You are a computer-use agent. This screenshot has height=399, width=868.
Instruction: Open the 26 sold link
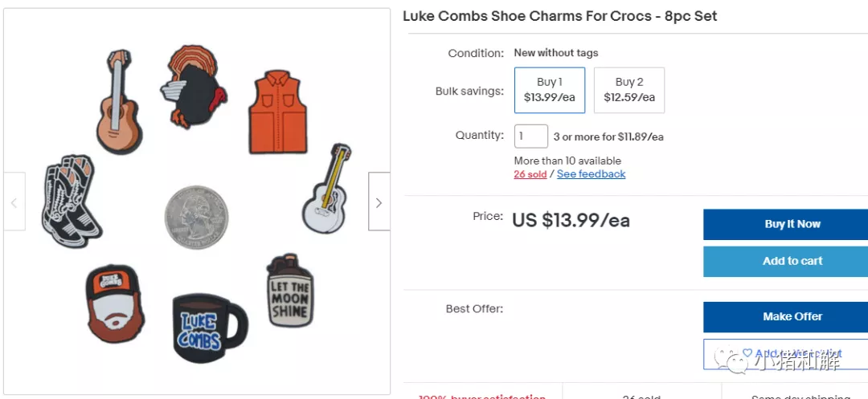530,174
